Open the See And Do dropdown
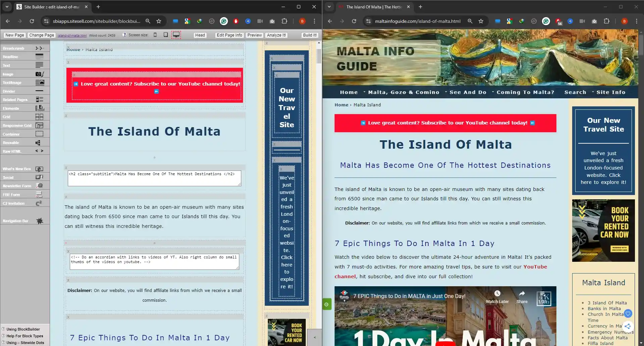 (x=467, y=92)
